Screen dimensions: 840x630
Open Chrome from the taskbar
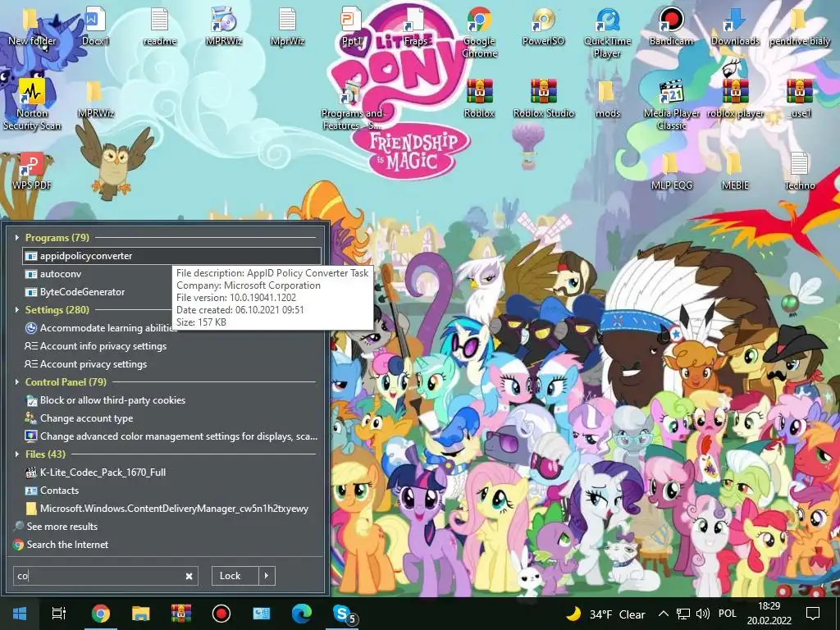click(x=100, y=614)
